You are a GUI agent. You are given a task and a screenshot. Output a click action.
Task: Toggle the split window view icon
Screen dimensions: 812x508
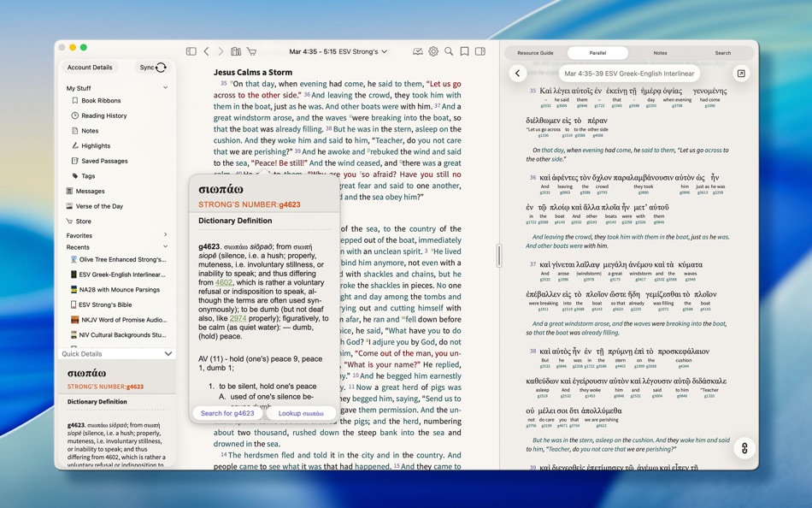pyautogui.click(x=480, y=51)
